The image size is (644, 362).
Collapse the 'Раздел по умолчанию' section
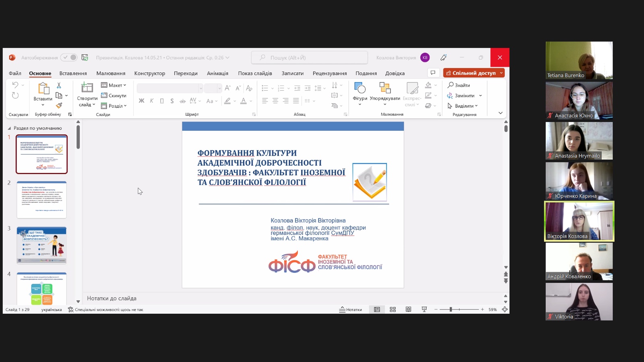(9, 128)
